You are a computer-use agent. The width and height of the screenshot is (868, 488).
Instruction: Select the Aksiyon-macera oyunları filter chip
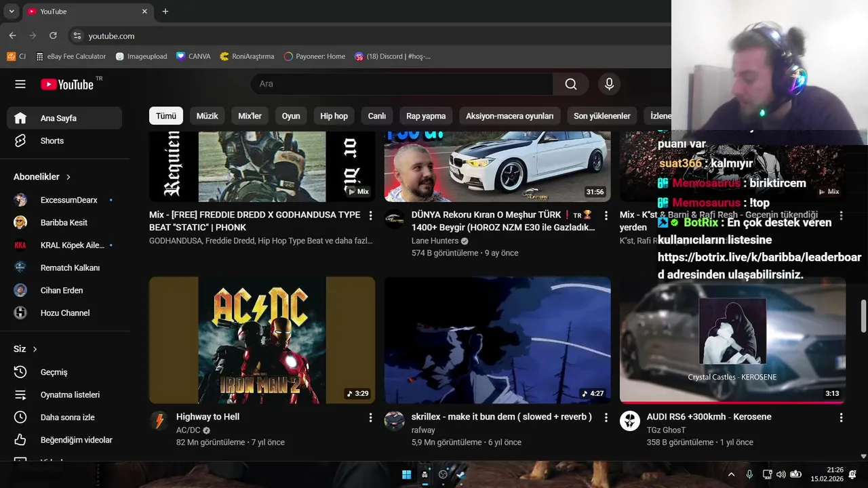[510, 116]
